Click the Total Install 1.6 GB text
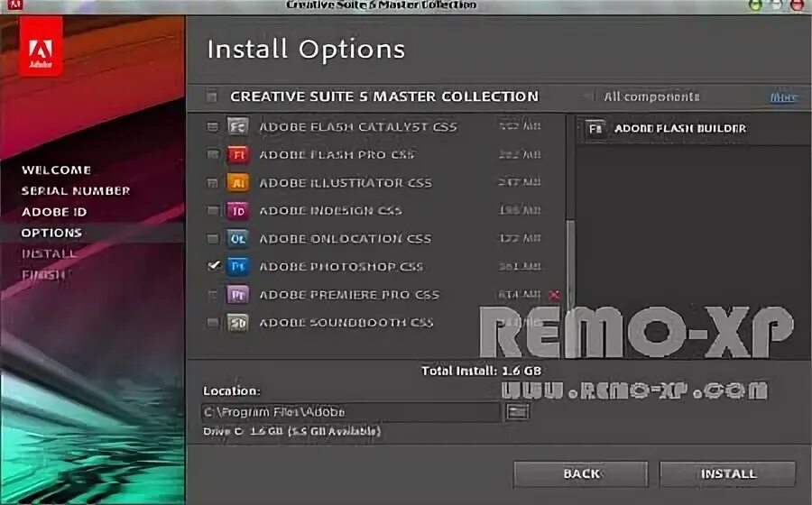The height and width of the screenshot is (505, 812). (481, 371)
